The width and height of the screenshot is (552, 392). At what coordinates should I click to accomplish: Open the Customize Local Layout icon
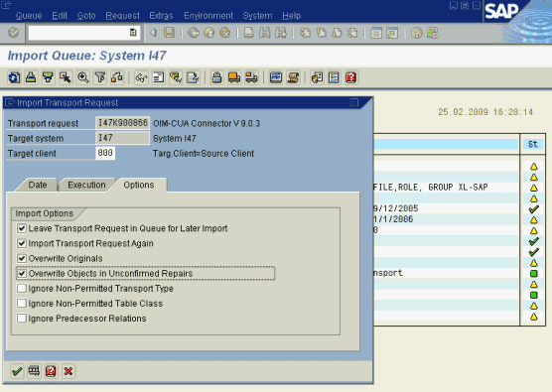[x=432, y=33]
